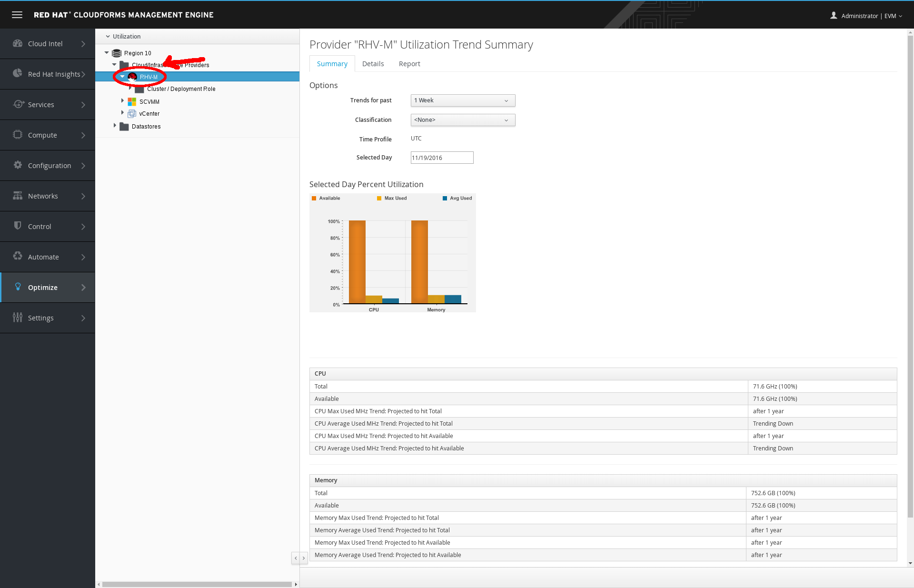This screenshot has height=588, width=914.
Task: Click the Red Hat CloudForms brand logo
Action: click(124, 15)
